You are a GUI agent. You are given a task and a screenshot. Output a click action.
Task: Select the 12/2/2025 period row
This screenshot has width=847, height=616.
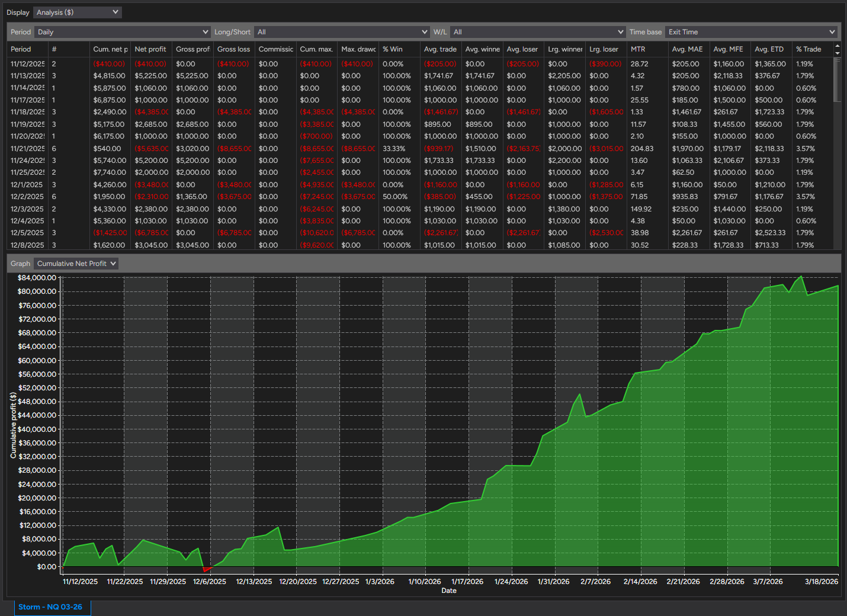420,197
